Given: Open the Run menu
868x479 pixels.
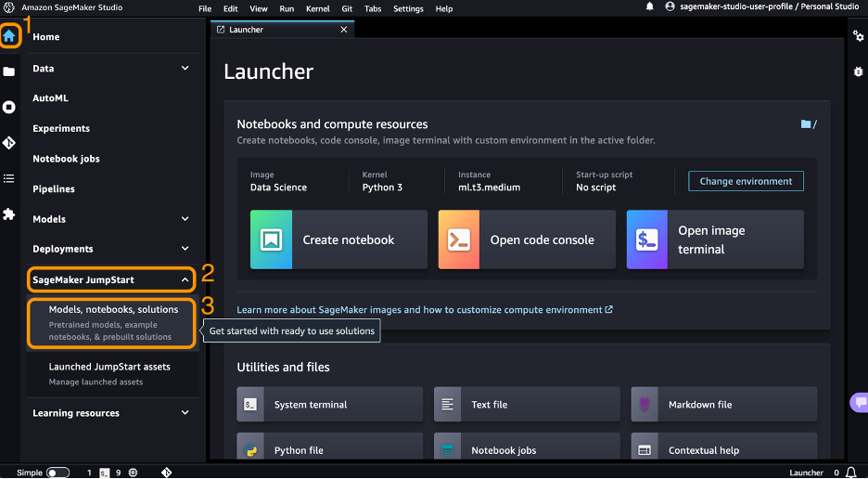Looking at the screenshot, I should click(287, 8).
